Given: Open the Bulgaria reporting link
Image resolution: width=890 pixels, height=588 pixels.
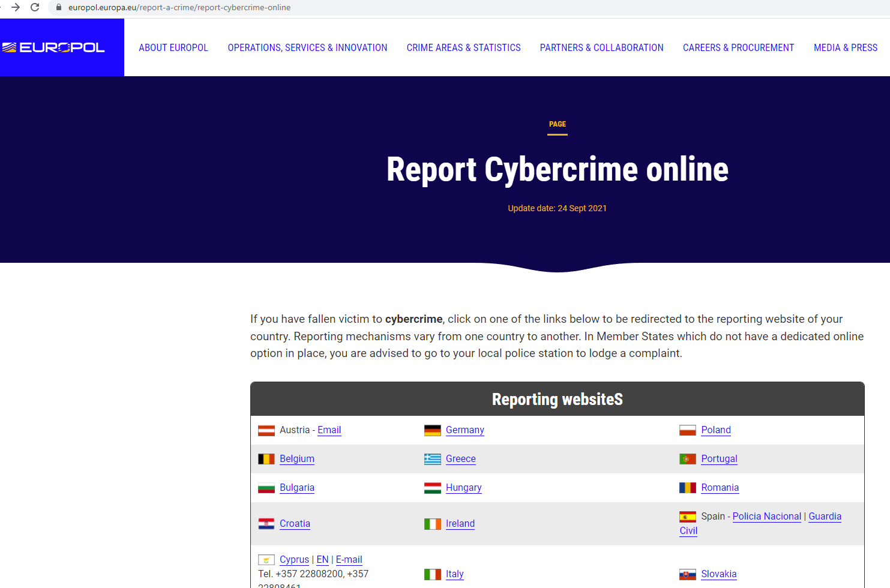Looking at the screenshot, I should pos(297,488).
